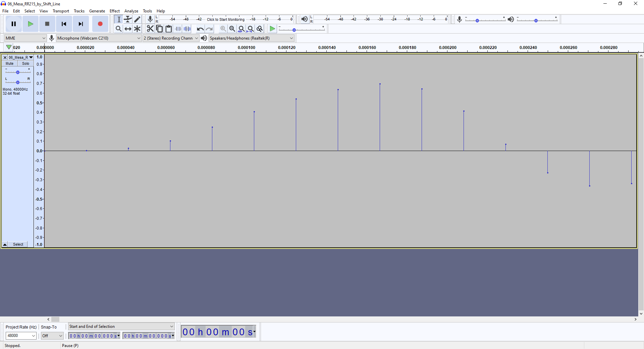Click the Silence audio icon
644x349 pixels.
(187, 29)
